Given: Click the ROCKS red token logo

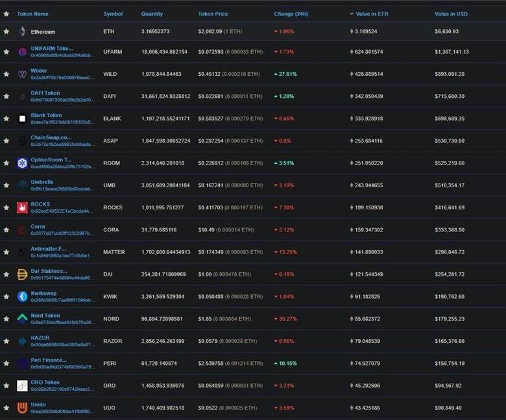Looking at the screenshot, I should pyautogui.click(x=22, y=207).
